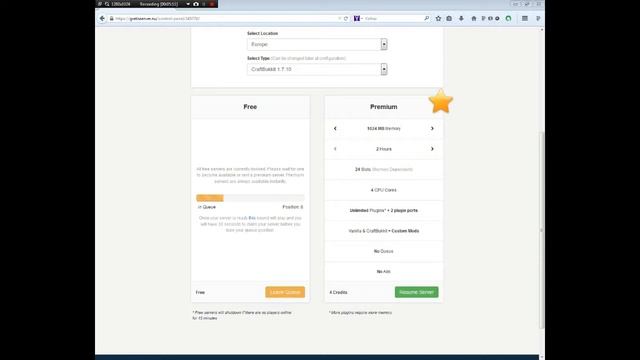The height and width of the screenshot is (360, 640).
Task: Click the Vanilla & CraftBukkit row
Action: pyautogui.click(x=384, y=231)
